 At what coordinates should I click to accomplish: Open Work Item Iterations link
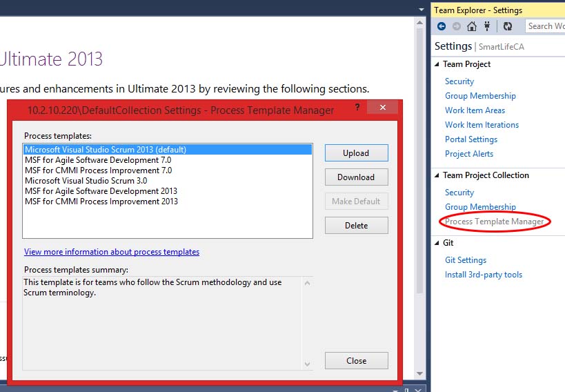click(x=482, y=125)
